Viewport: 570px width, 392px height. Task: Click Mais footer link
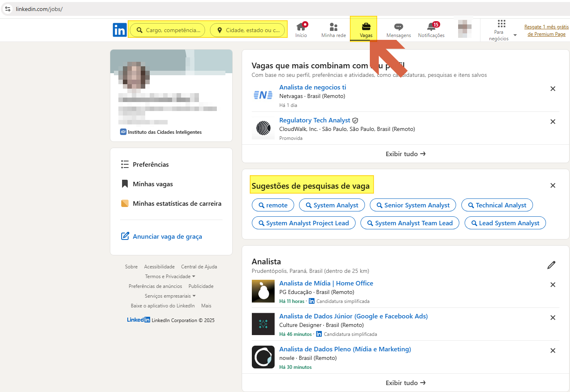(206, 306)
